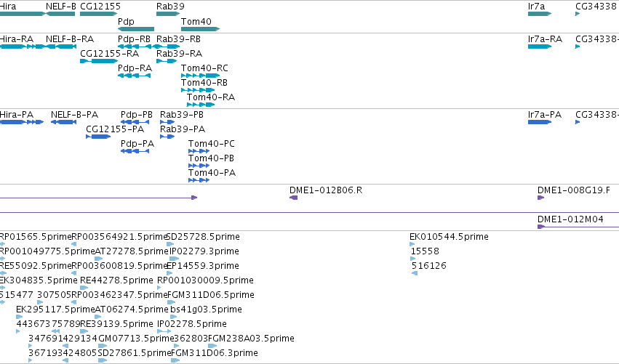Select the Rab39-RA transcript label
Viewport: 619px width, 364px height.
pos(179,54)
